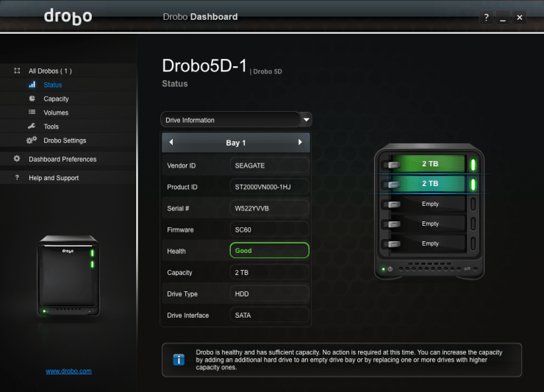This screenshot has height=392, width=544.
Task: Click the SEAGATE vendor ID value
Action: point(269,165)
